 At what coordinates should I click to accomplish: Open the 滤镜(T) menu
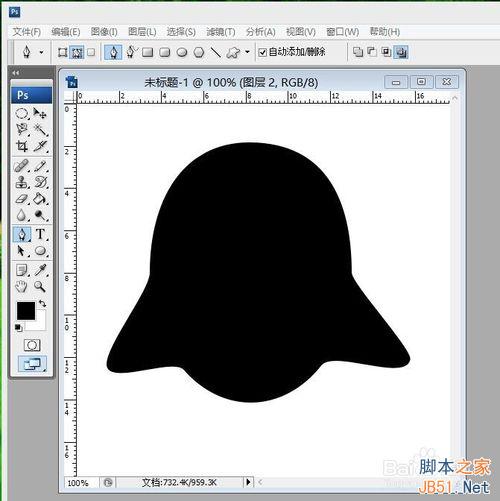pyautogui.click(x=221, y=32)
